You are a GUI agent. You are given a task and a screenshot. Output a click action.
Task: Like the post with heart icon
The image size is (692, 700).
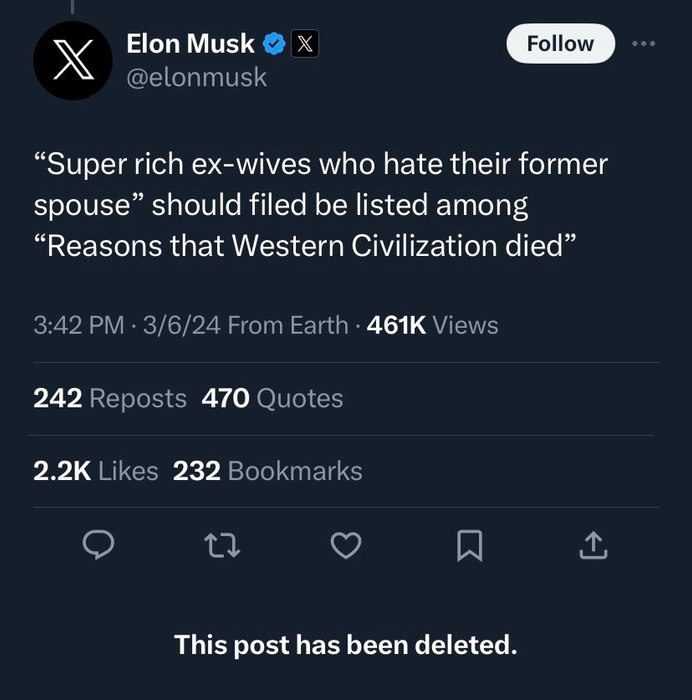tap(345, 545)
